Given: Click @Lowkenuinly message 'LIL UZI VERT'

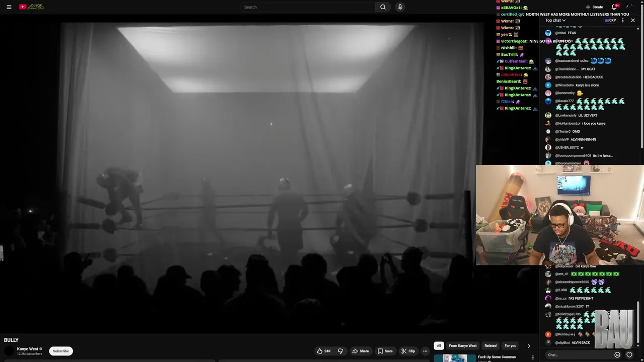Looking at the screenshot, I should point(588,115).
